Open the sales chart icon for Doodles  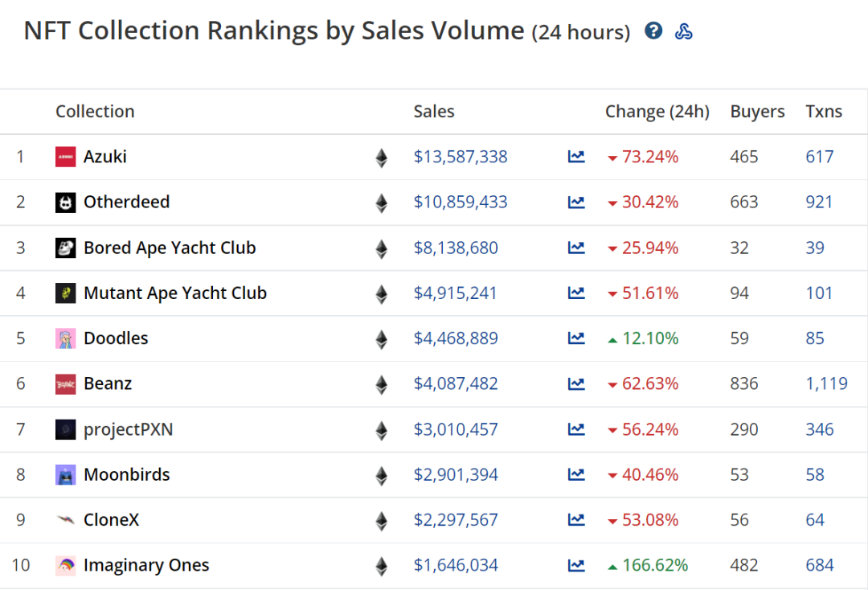(x=576, y=338)
